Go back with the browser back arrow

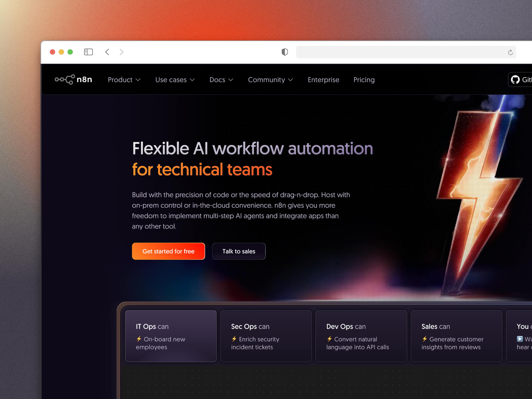pyautogui.click(x=107, y=52)
